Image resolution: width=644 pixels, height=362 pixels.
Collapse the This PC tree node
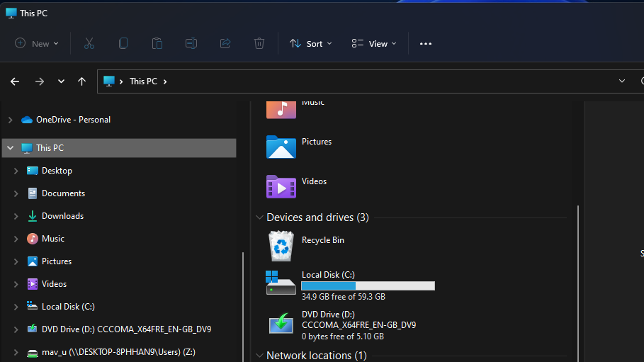point(10,148)
